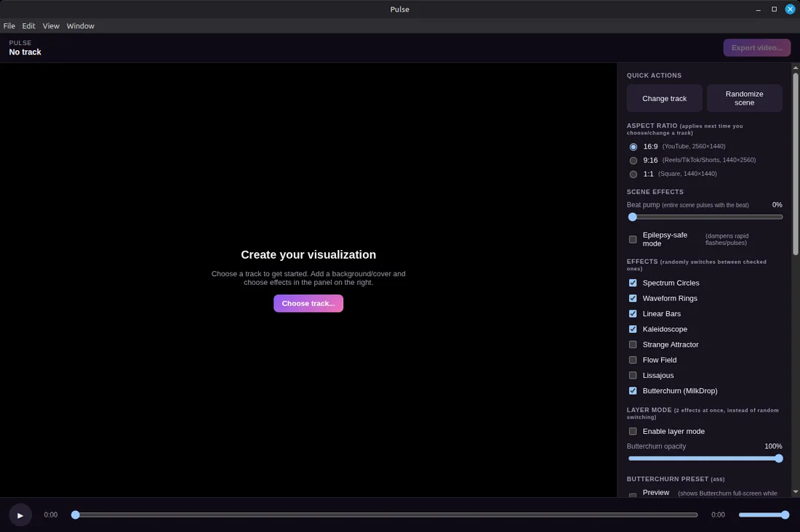The width and height of the screenshot is (800, 532).
Task: Minimize the Pulse window
Action: (758, 9)
